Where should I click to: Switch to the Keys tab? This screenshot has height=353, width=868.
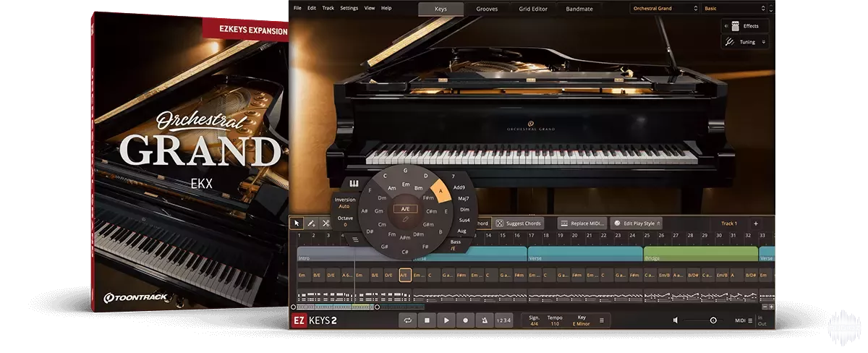pos(441,9)
